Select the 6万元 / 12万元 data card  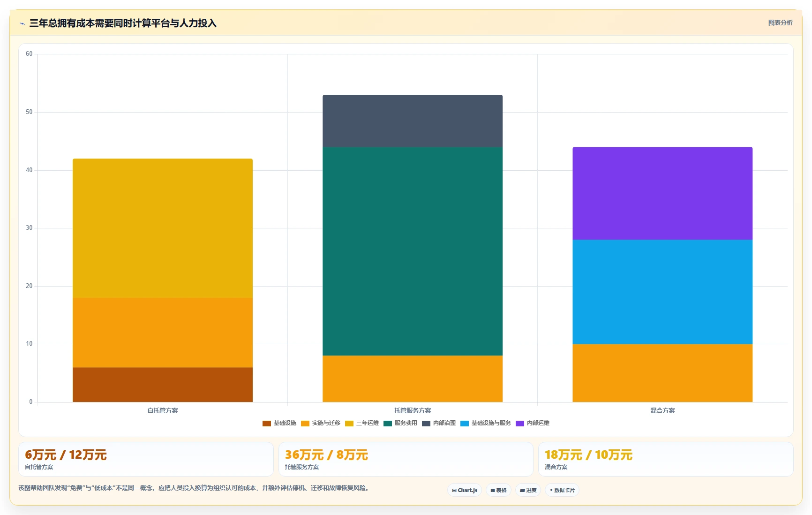pyautogui.click(x=146, y=459)
